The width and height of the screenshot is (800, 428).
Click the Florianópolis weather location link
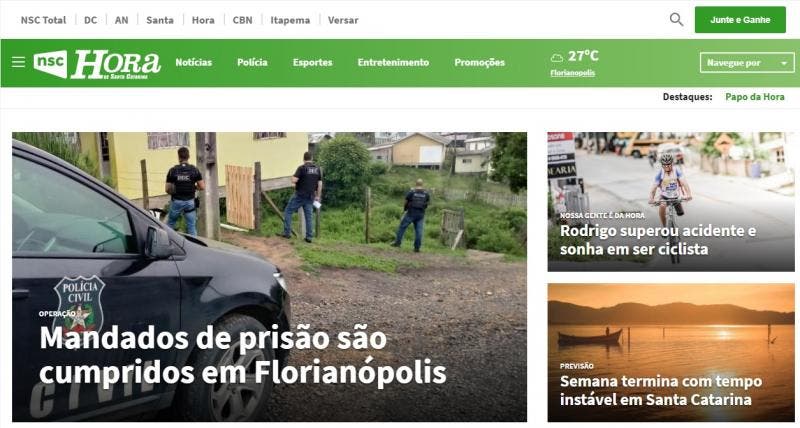pyautogui.click(x=572, y=73)
